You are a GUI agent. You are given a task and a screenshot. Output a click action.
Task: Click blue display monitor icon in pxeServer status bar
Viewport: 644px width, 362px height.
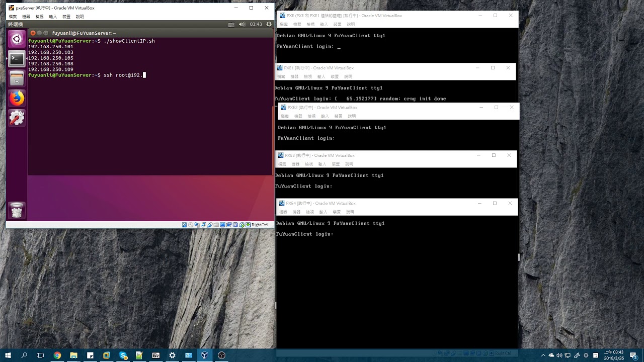222,225
